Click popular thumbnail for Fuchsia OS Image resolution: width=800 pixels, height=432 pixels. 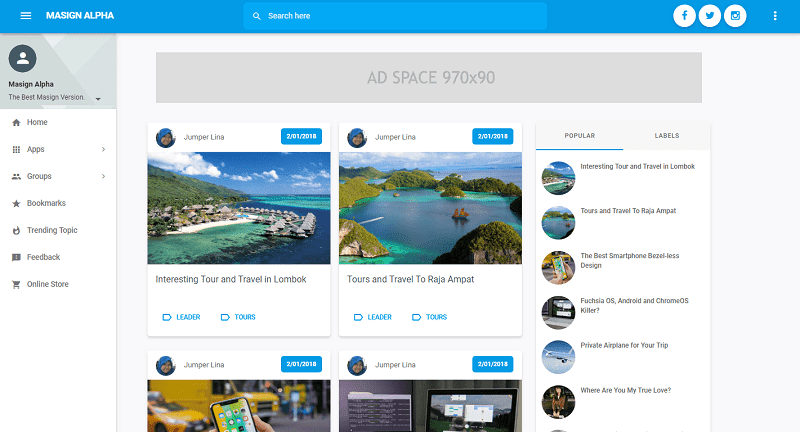(558, 313)
